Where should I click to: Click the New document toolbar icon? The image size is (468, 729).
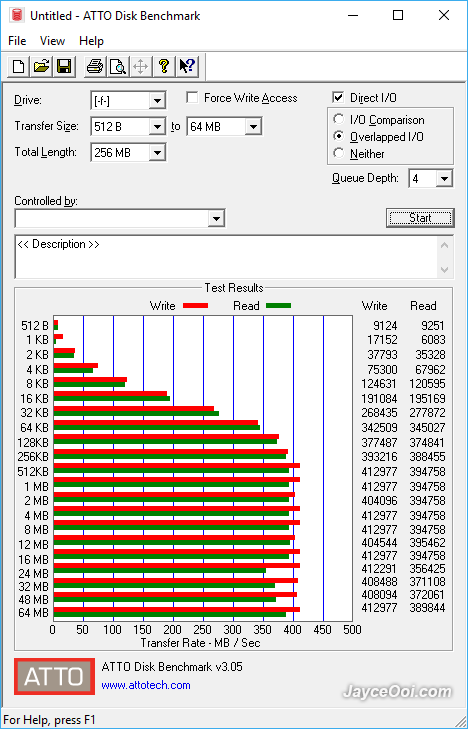click(19, 66)
